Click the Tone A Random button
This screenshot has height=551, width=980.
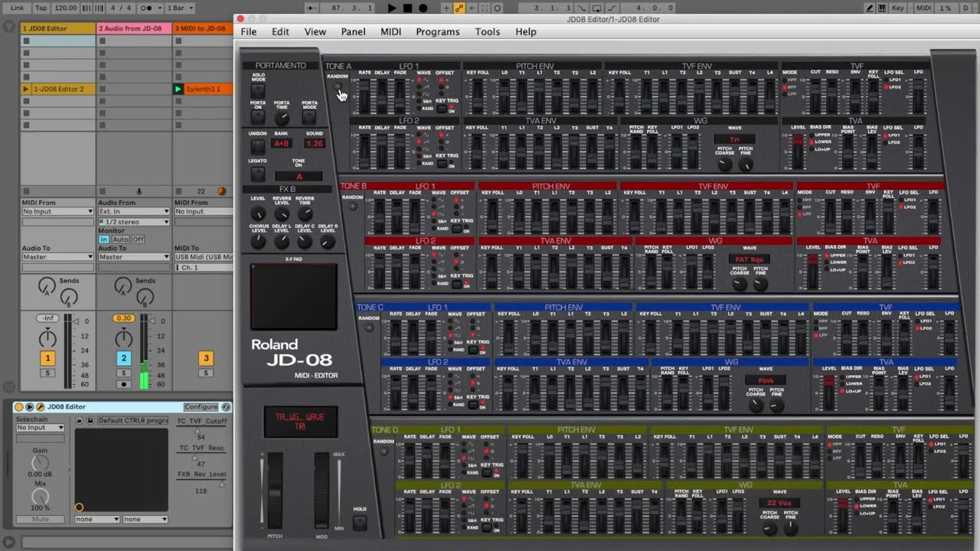[338, 87]
